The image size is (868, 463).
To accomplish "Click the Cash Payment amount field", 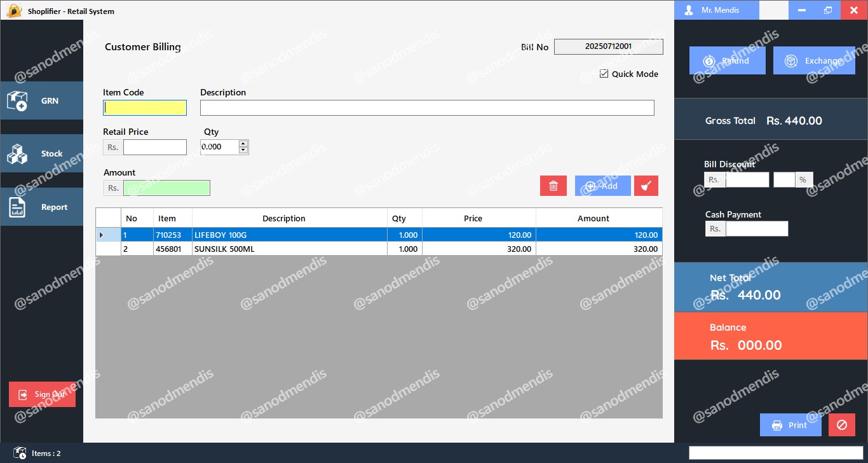I will point(757,228).
